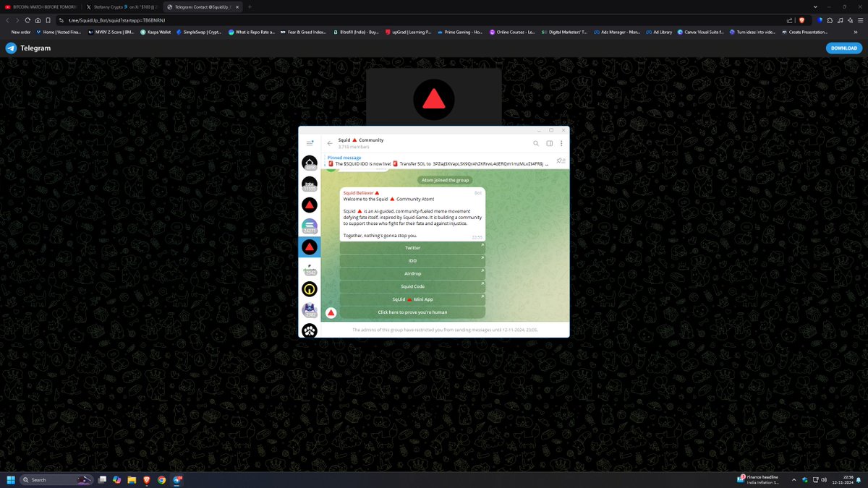Select the highlighted active Squid chat

click(x=310, y=247)
